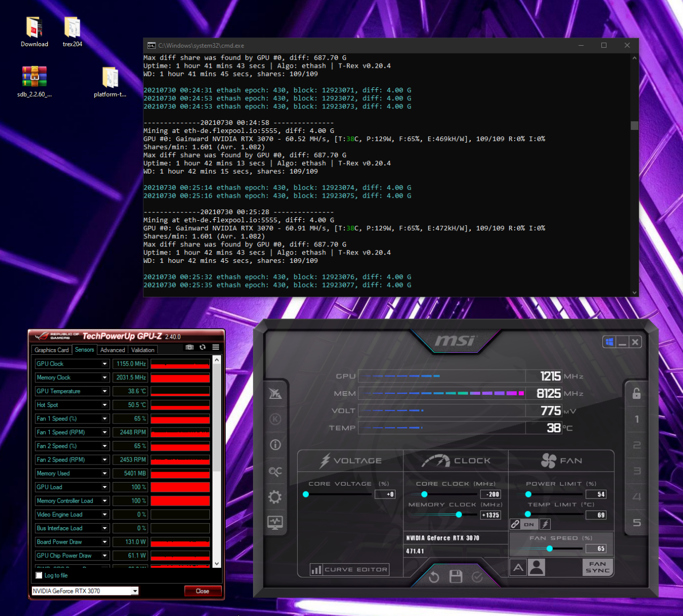Viewport: 683px width, 616px height.
Task: Expand Memory Clock sensor dropdown
Action: coord(105,378)
